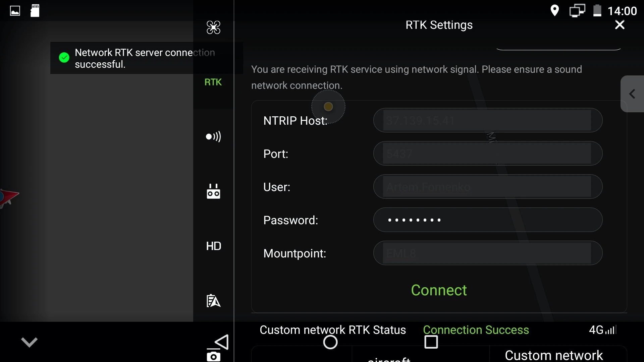Collapse the panel with the down chevron
644x362 pixels.
[30, 342]
